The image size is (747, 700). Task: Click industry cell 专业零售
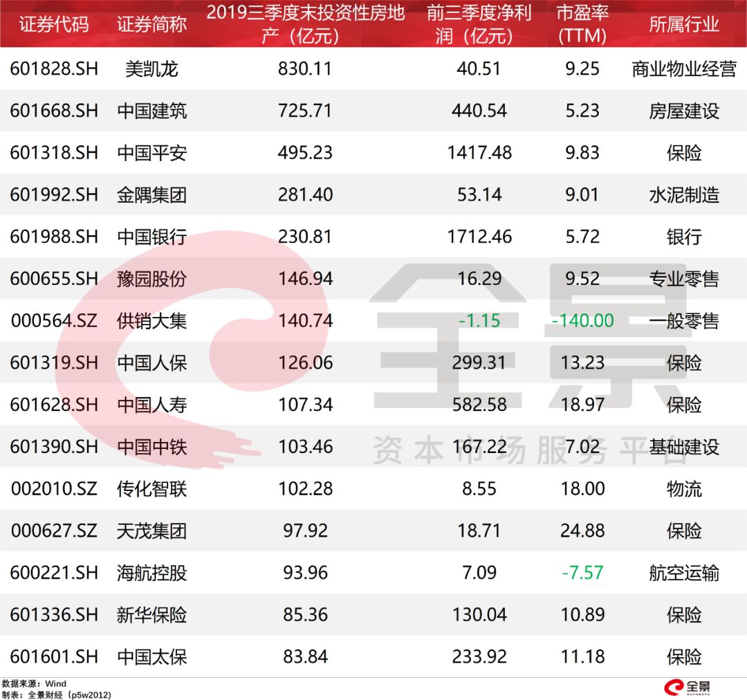pos(683,279)
